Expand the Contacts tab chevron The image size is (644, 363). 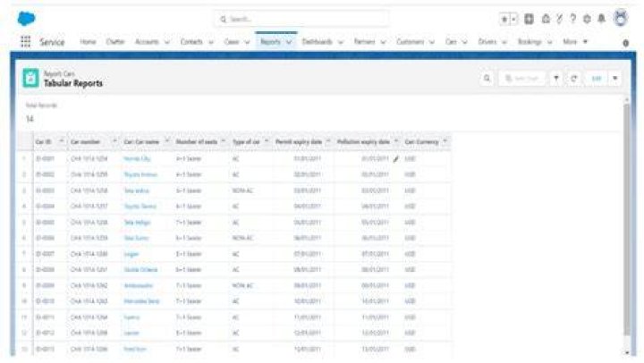tap(211, 42)
